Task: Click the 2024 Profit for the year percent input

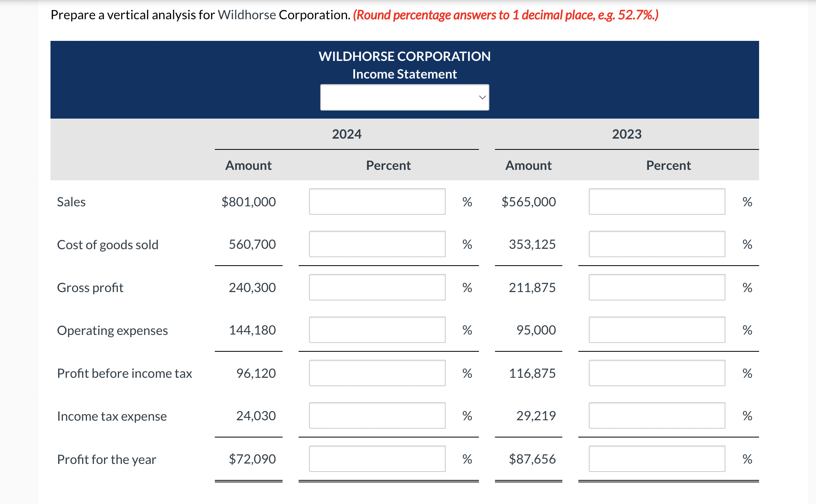Action: coord(377,459)
